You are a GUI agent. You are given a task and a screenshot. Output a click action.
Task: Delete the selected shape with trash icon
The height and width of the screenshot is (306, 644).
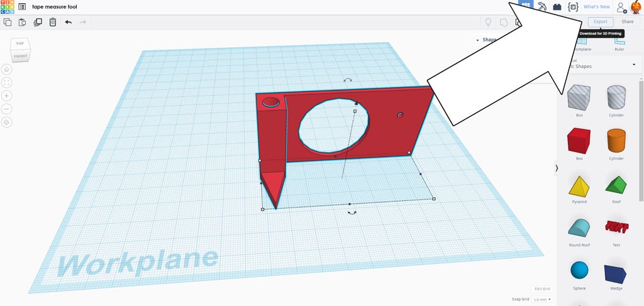53,22
